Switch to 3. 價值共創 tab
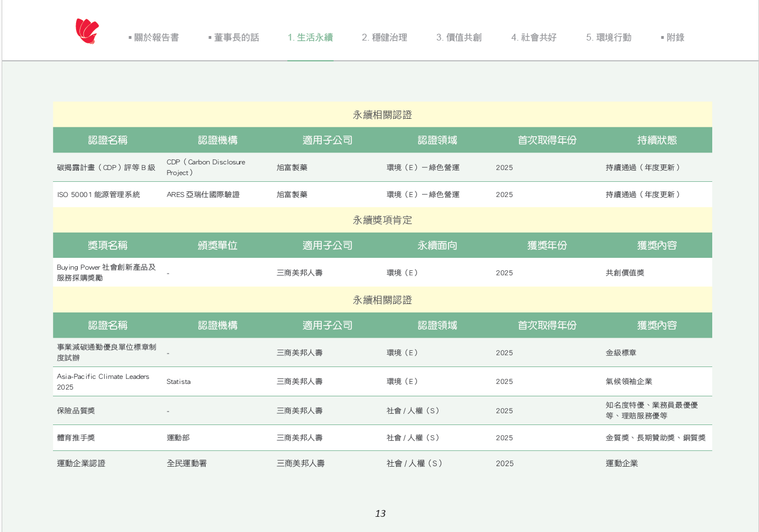The height and width of the screenshot is (532, 759). coord(459,38)
